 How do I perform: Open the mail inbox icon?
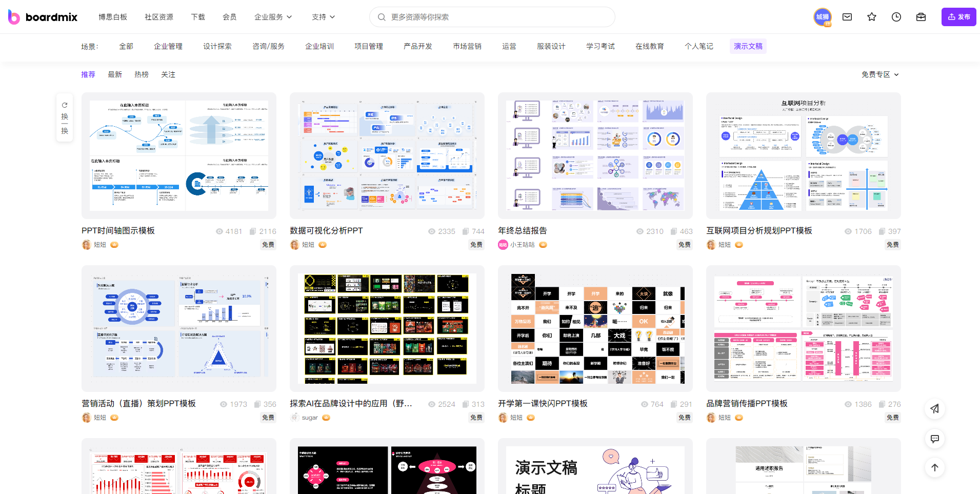847,17
